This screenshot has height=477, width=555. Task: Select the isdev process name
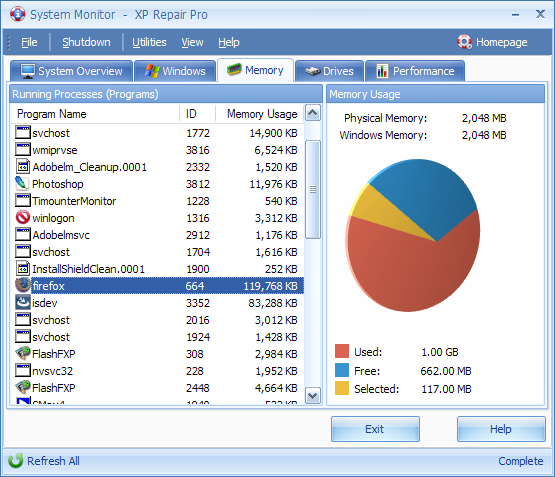click(45, 303)
